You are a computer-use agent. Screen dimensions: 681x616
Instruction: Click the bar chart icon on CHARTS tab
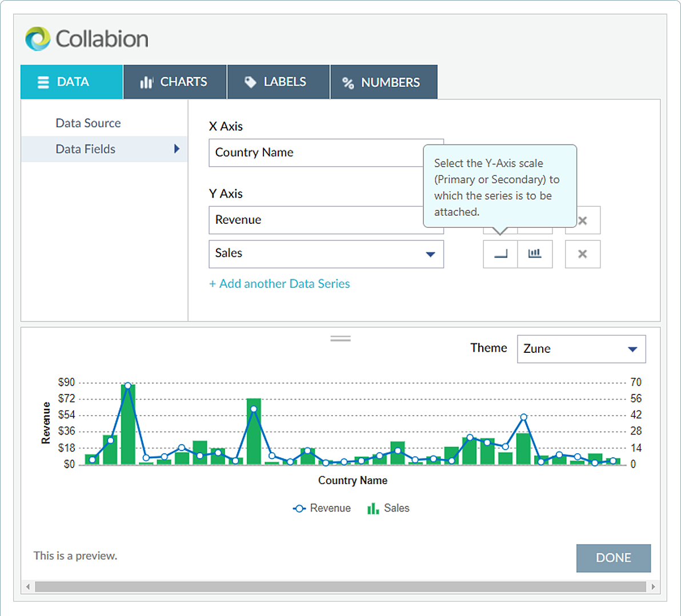point(147,82)
